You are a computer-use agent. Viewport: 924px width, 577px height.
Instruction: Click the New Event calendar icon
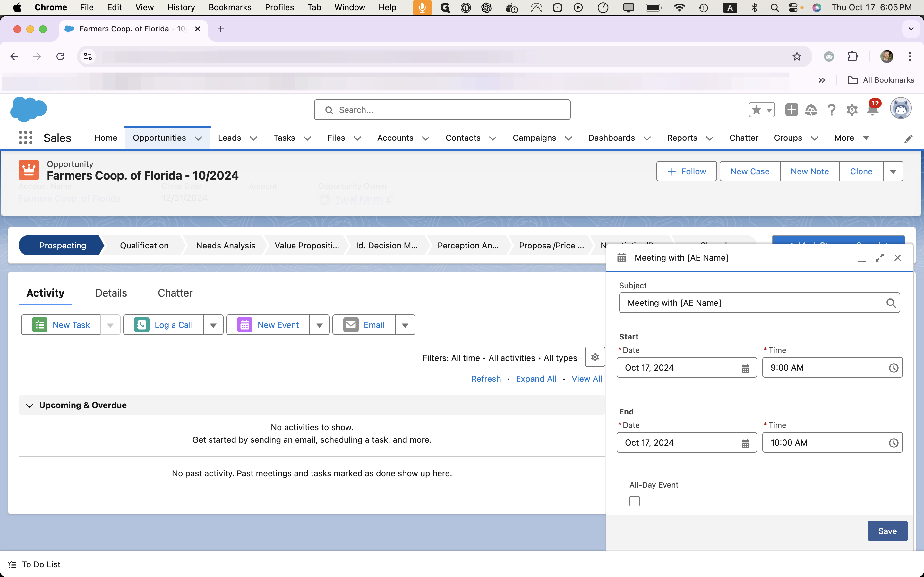tap(245, 325)
